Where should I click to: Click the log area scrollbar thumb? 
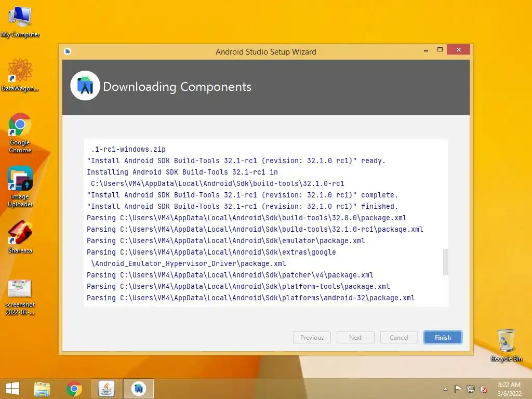click(446, 262)
